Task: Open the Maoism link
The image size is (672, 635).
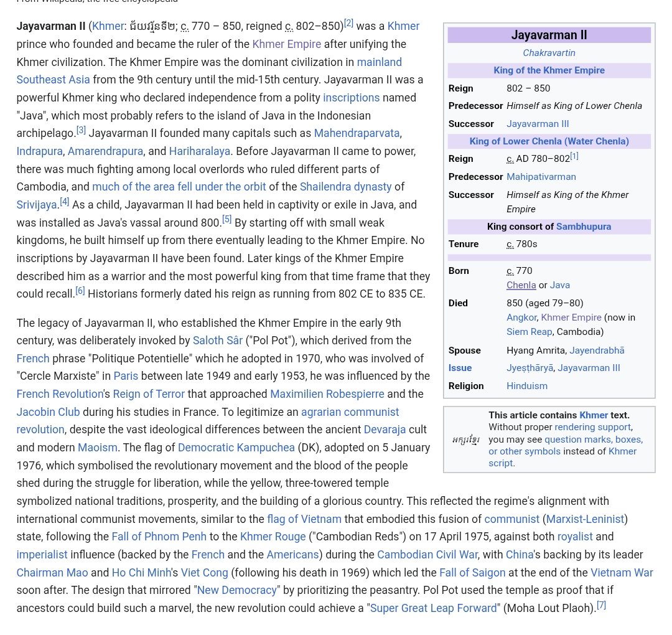Action: coord(97,448)
